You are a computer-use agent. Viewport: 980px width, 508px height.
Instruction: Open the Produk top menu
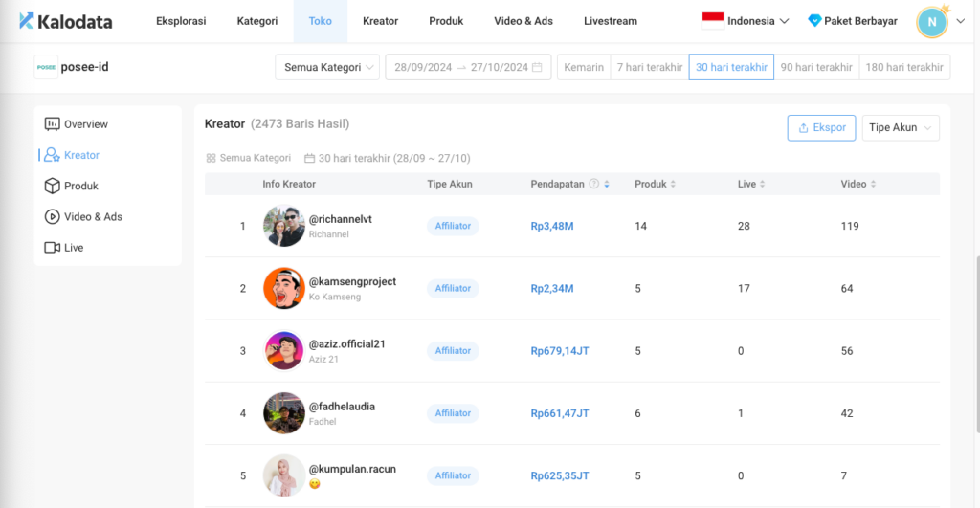click(x=446, y=21)
